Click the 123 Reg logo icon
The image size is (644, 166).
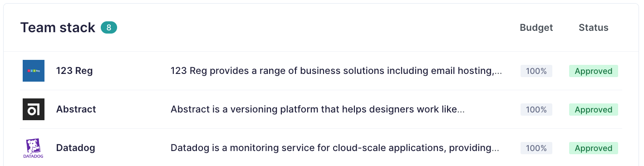click(34, 71)
